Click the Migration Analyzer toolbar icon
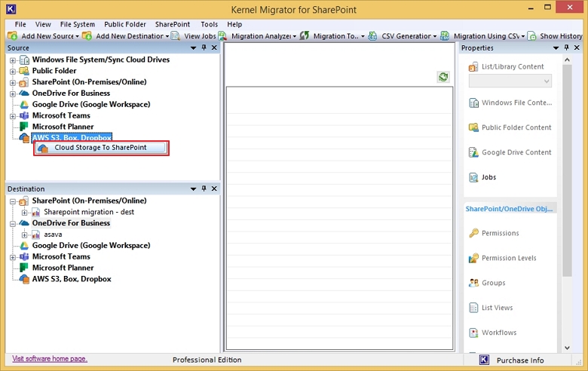Screen dimensions: 588x371 (222, 36)
